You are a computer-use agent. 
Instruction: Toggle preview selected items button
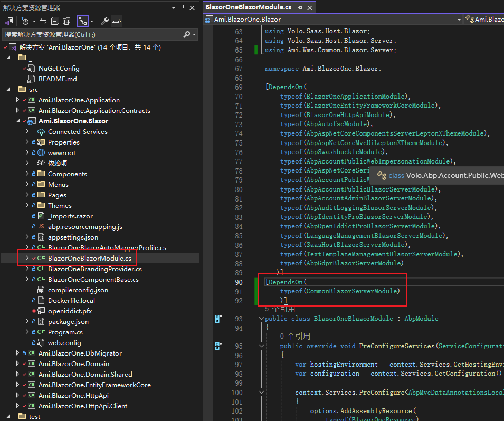click(x=116, y=21)
